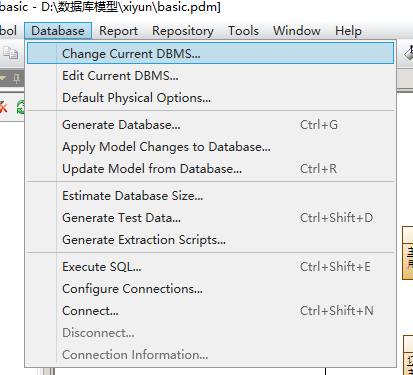The height and width of the screenshot is (375, 413).
Task: Click the green refresh arrows icon
Action: tap(21, 107)
